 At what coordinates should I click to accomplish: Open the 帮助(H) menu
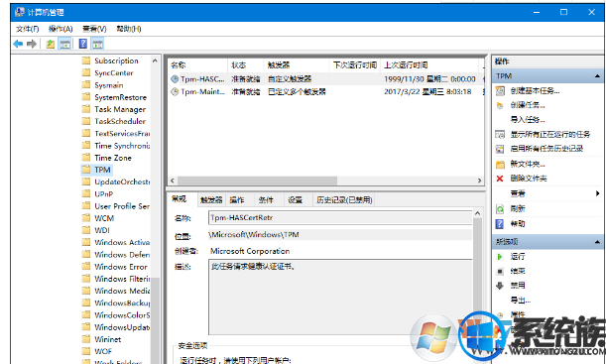(x=129, y=29)
